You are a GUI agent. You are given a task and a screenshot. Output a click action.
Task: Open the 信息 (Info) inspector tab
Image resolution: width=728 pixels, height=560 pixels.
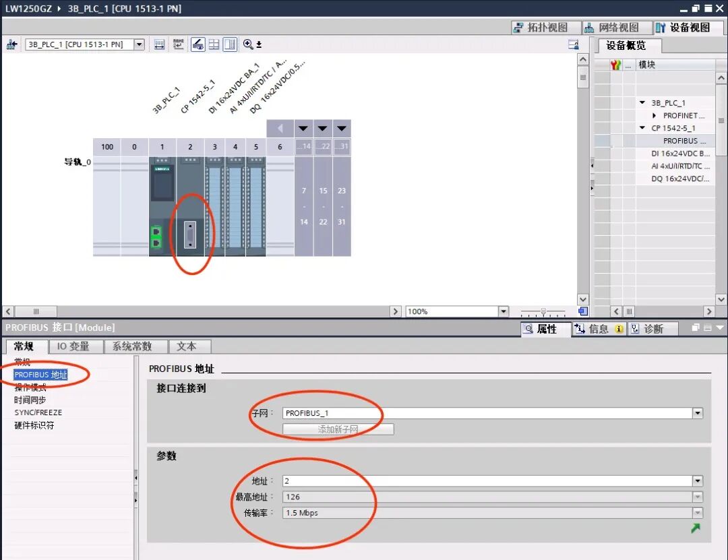pyautogui.click(x=599, y=329)
